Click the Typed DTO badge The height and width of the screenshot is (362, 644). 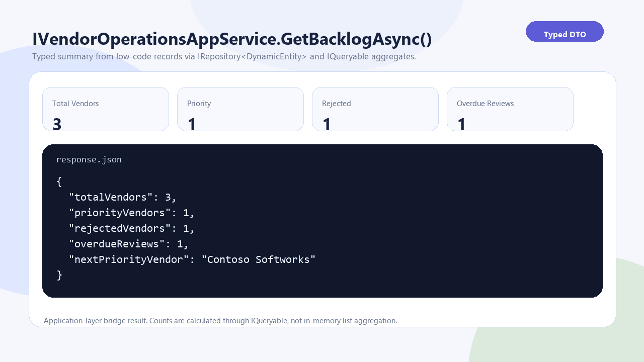[x=565, y=32]
